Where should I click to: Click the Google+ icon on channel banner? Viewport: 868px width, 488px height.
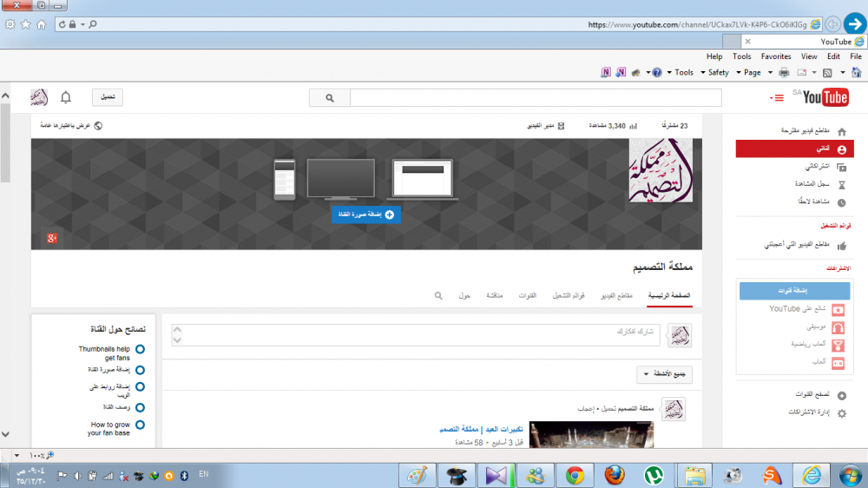click(52, 238)
